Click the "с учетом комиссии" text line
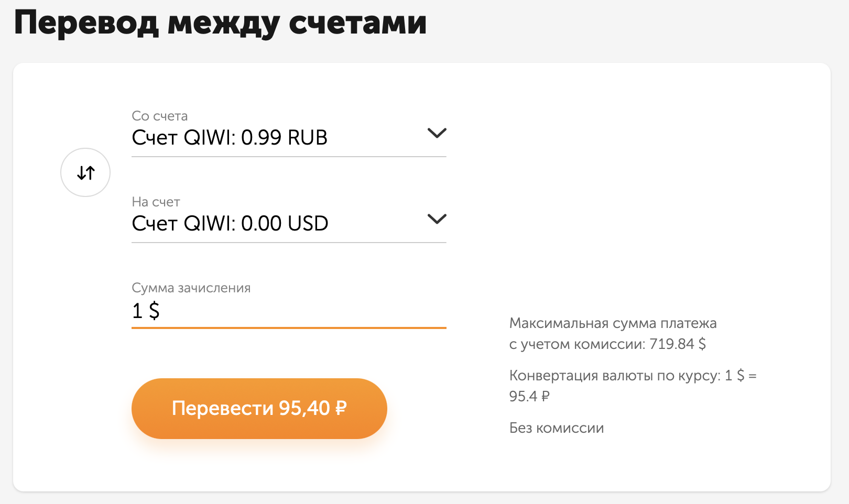Viewport: 849px width, 504px height. (577, 344)
